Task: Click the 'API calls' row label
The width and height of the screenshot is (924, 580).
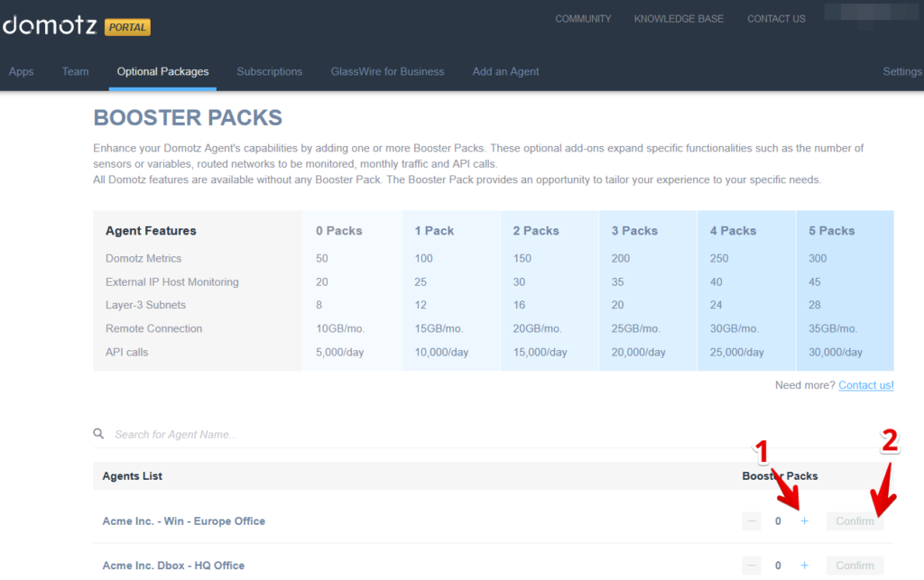Action: (126, 352)
